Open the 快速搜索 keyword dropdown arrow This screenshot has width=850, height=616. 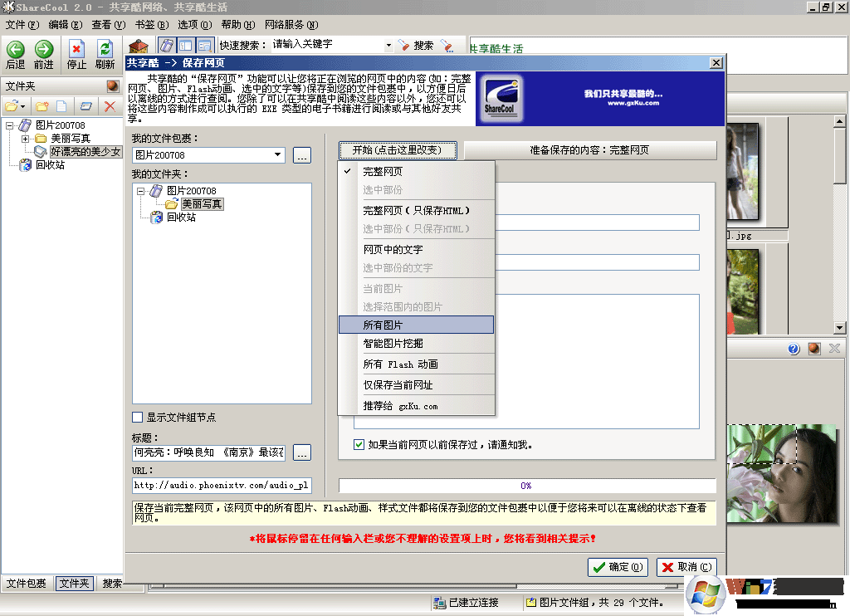[x=388, y=46]
